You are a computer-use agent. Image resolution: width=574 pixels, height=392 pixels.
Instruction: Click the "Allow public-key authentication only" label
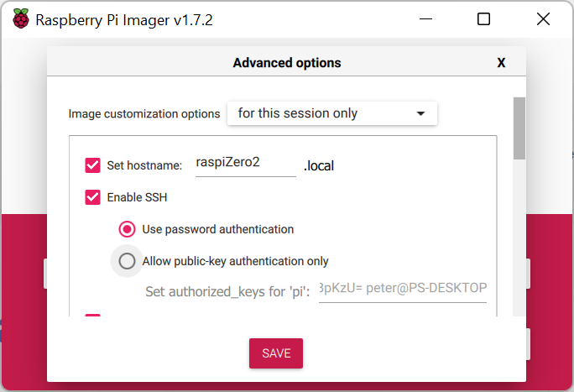235,261
